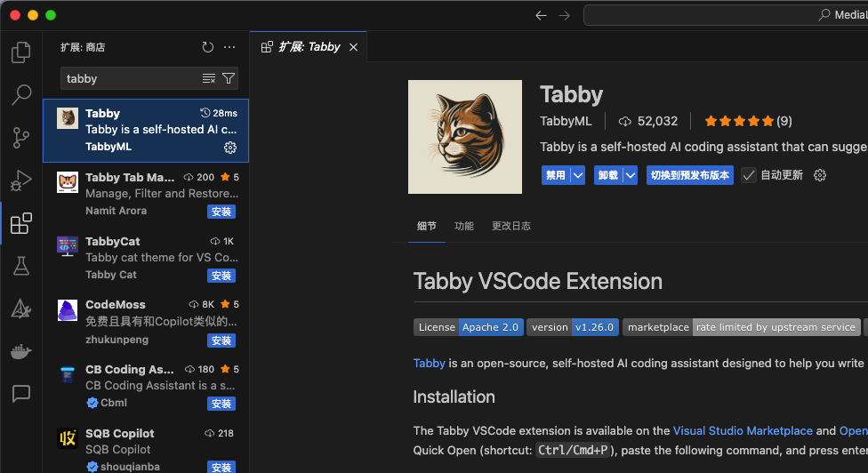Close the 扩展: Tabby editor tab
Screen dimensions: 868x473
coord(353,47)
